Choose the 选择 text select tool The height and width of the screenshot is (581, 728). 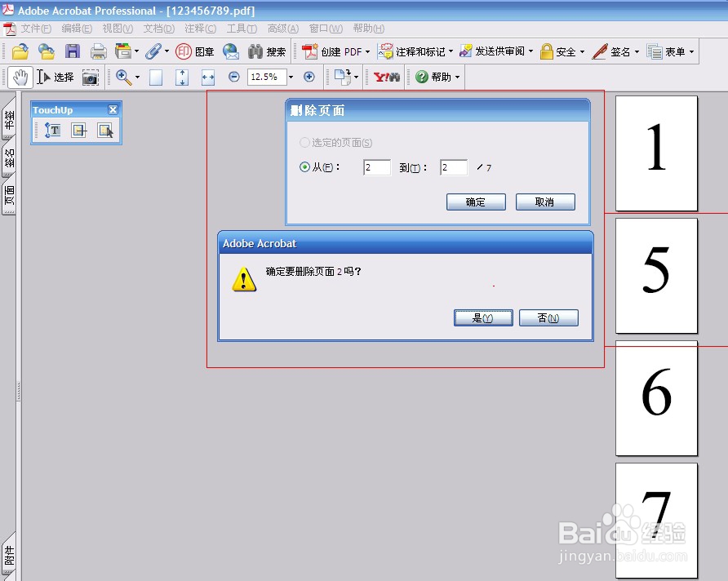[55, 77]
